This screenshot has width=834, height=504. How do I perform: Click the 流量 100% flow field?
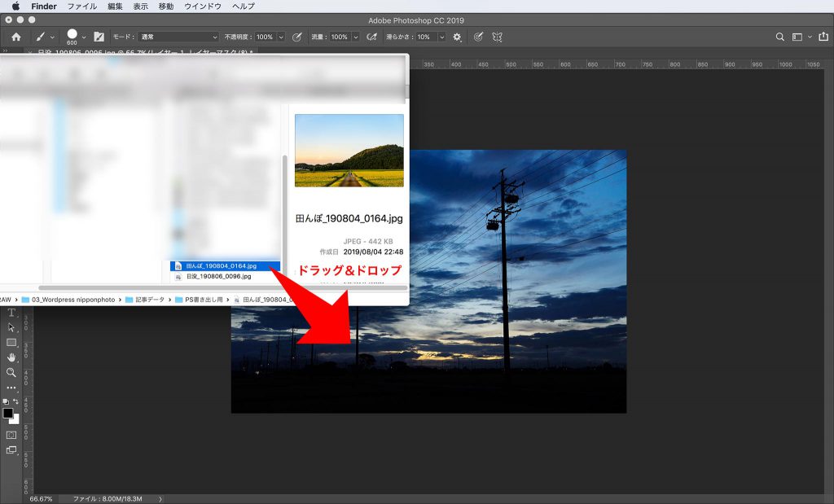340,37
